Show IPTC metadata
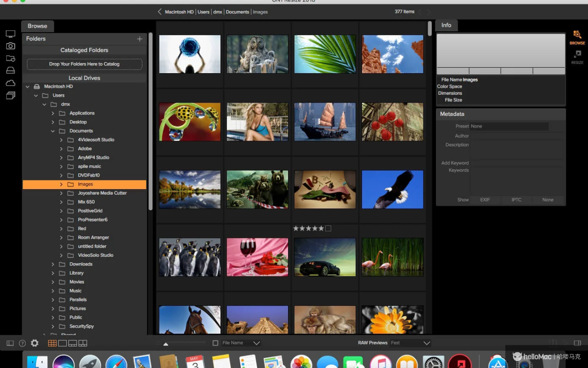 (x=516, y=200)
